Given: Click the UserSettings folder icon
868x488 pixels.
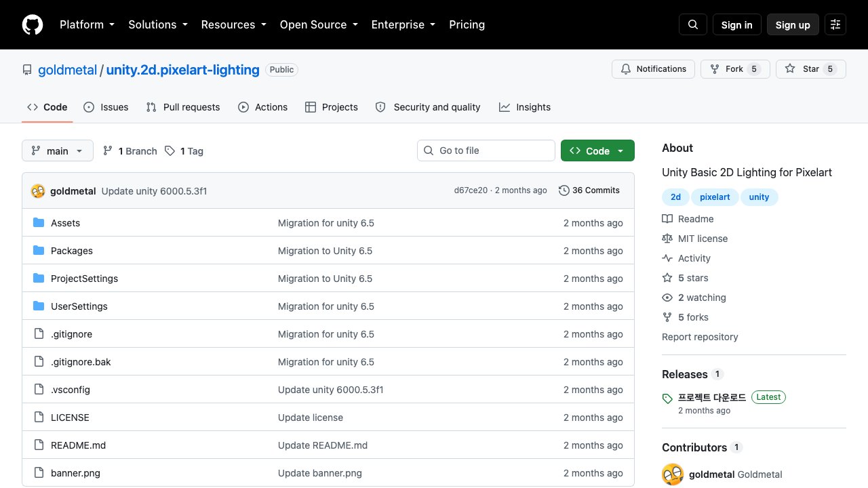Looking at the screenshot, I should (x=39, y=306).
